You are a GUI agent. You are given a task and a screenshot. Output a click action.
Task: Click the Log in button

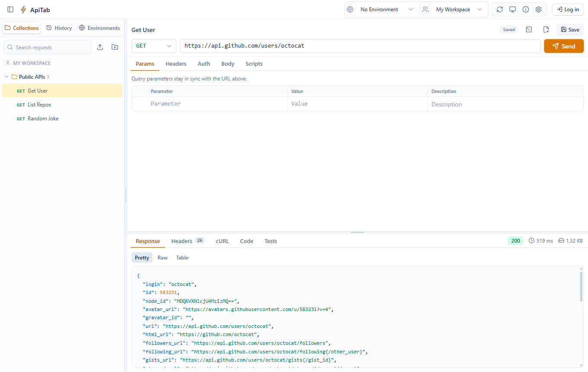568,10
